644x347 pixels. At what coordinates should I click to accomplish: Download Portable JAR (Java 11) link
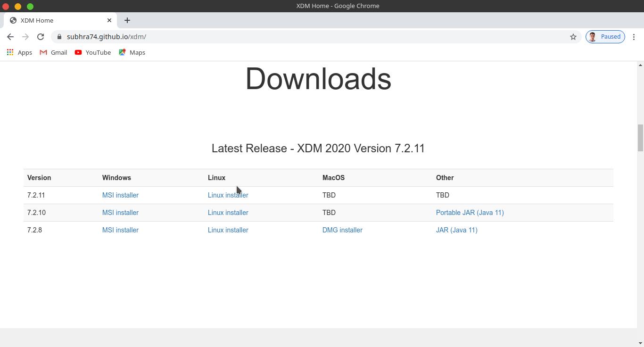(470, 213)
